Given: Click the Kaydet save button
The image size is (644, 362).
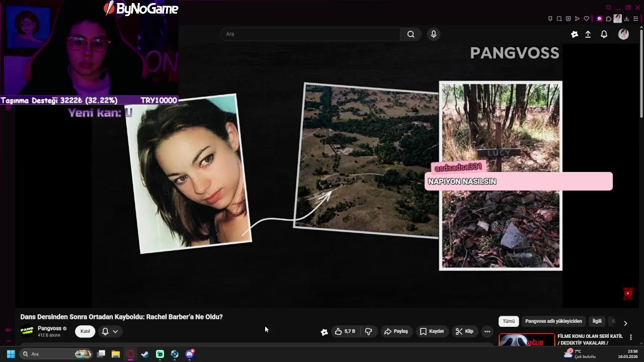Looking at the screenshot, I should pyautogui.click(x=432, y=331).
